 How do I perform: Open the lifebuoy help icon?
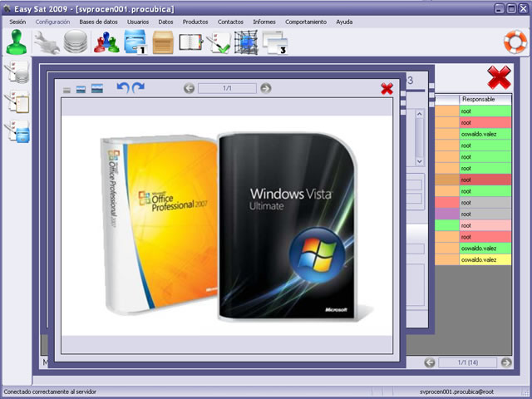(x=515, y=42)
